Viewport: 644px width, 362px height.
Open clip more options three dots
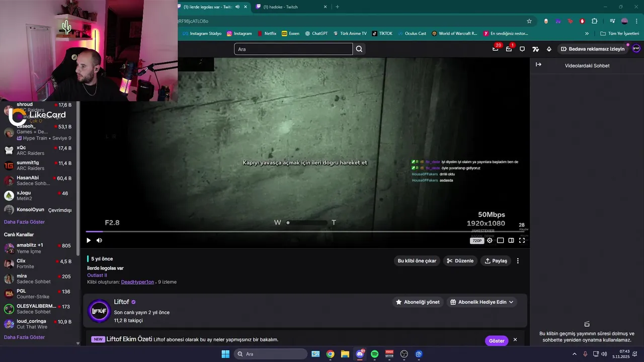[x=518, y=261]
